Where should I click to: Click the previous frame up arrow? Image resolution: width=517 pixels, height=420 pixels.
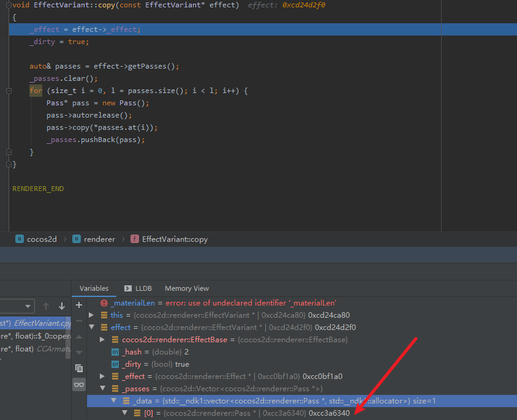[x=46, y=306]
